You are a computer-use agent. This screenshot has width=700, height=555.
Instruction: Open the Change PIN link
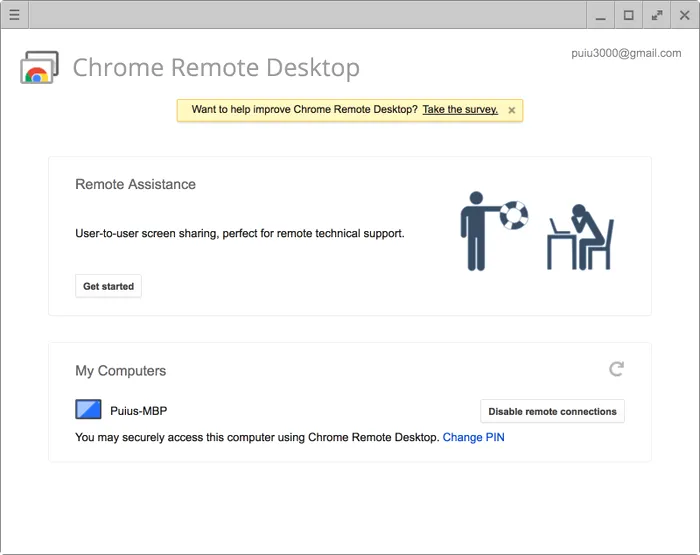pos(473,437)
